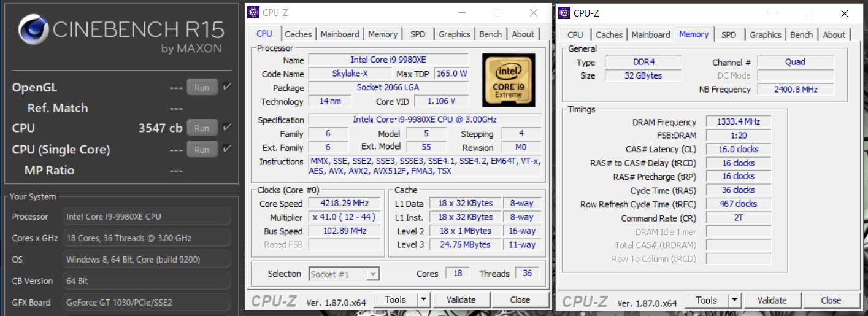Click the Threads value 36

pos(528,273)
